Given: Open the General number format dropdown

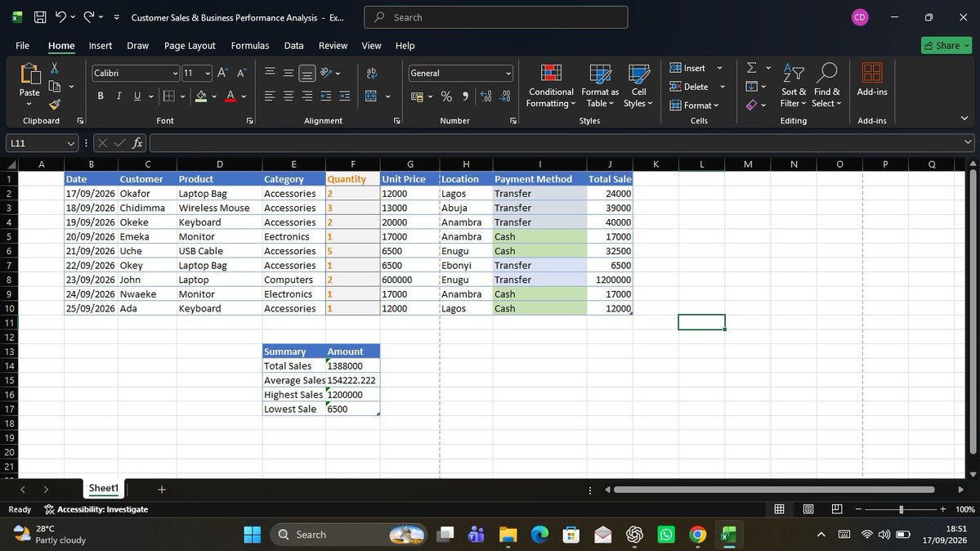Looking at the screenshot, I should pyautogui.click(x=508, y=74).
